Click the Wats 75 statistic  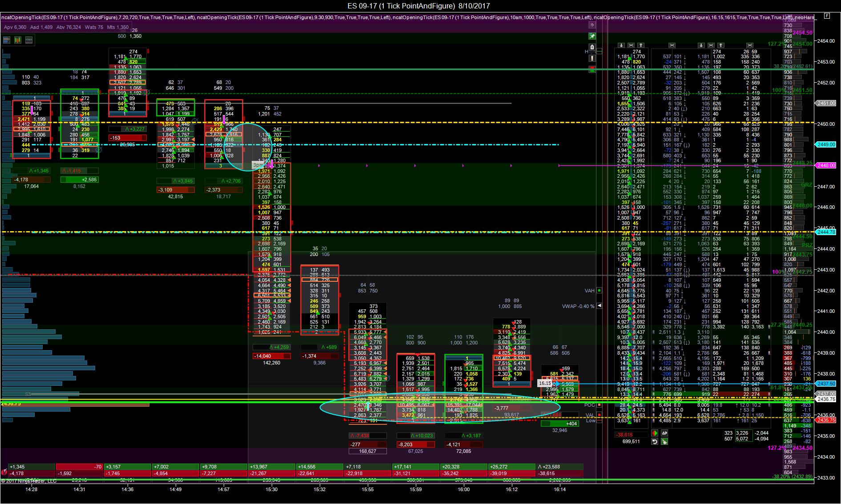pos(94,27)
